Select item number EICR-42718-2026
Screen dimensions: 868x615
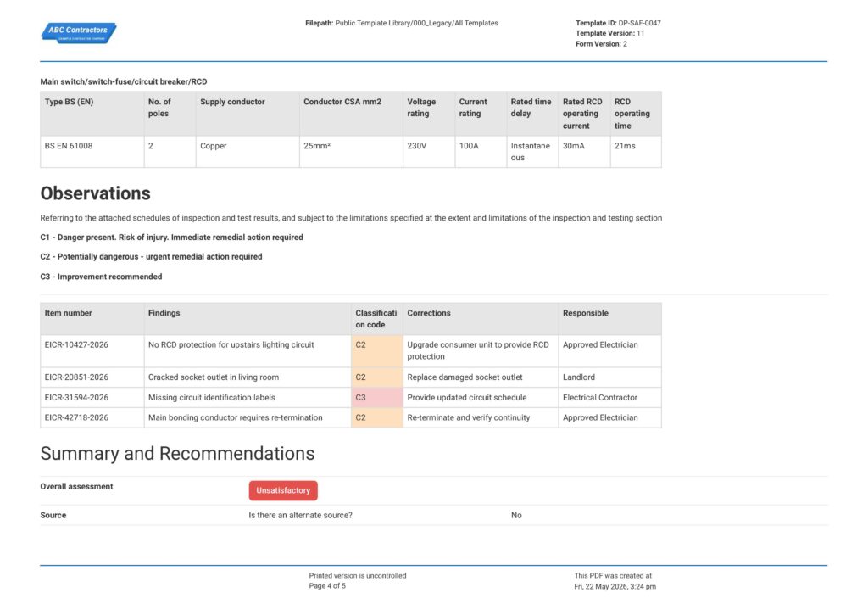point(76,417)
